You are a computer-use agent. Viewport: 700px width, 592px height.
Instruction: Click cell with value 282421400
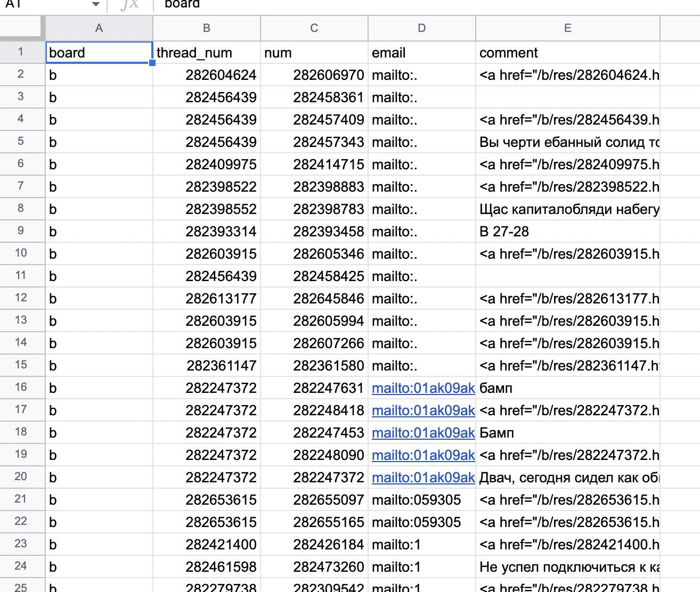coord(207,545)
